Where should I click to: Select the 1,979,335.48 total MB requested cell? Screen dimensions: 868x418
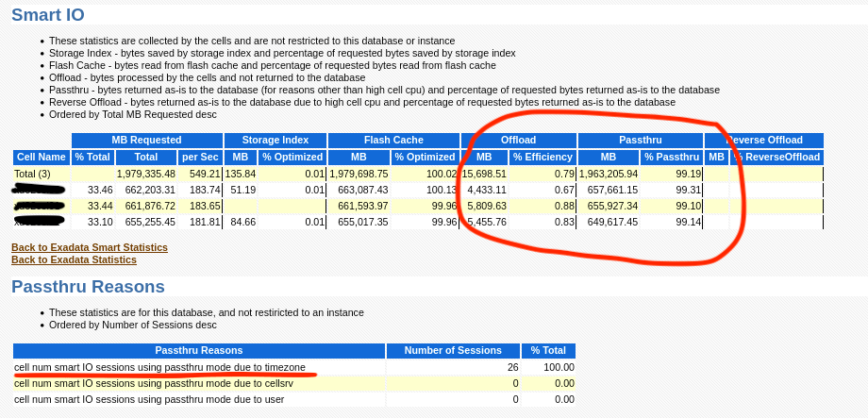[145, 174]
